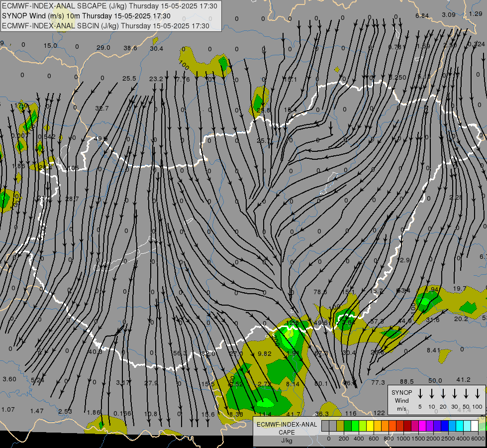The height and width of the screenshot is (448, 487).
Task: Click the map value 1.29
Action: click(x=476, y=13)
